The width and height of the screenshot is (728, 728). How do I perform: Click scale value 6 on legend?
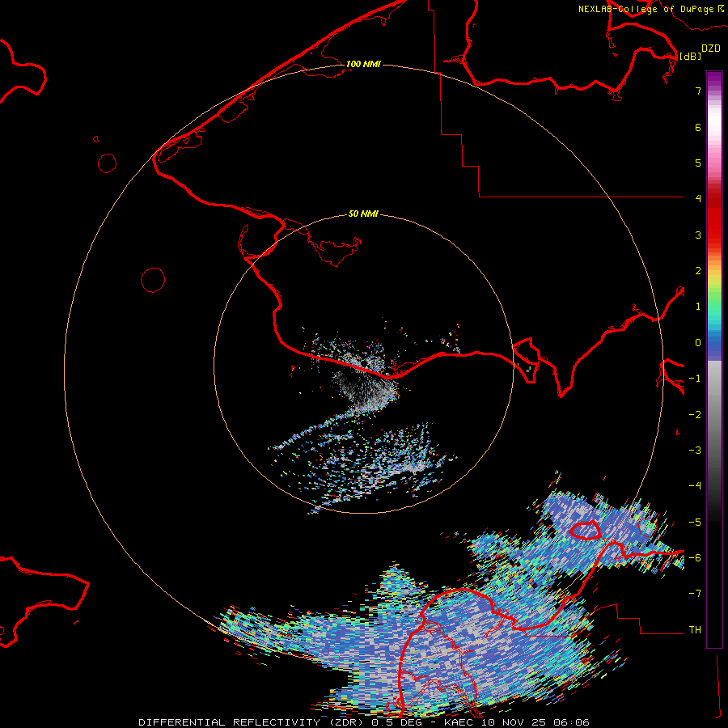tap(698, 127)
